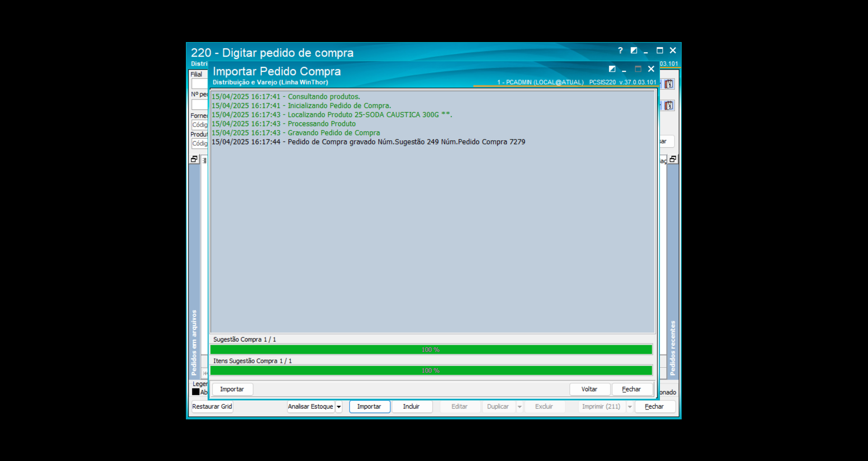Click Fechar in the import dialog

click(x=631, y=389)
